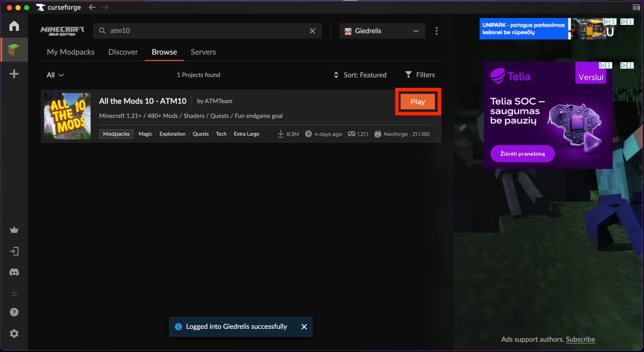The width and height of the screenshot is (644, 352).
Task: Open the CurseForge home sidebar icon
Action: pos(14,26)
